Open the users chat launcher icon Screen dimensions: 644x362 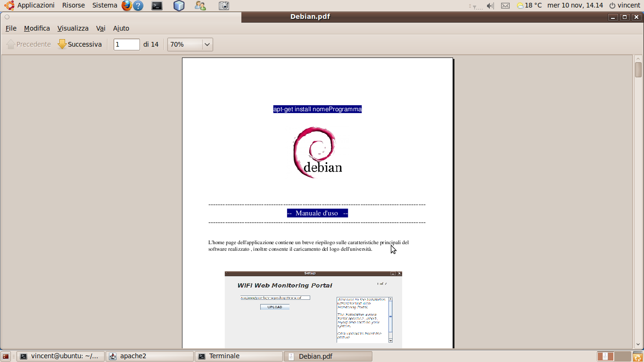point(200,6)
